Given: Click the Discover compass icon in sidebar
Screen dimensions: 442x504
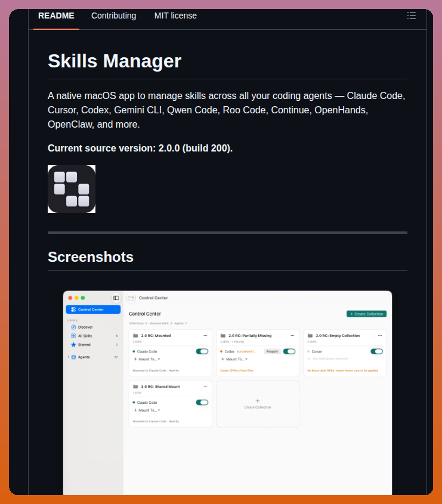Looking at the screenshot, I should click(73, 327).
